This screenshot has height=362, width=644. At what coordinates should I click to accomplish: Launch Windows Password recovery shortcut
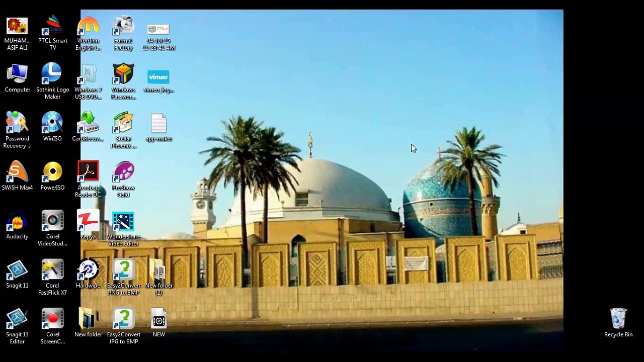tap(123, 81)
